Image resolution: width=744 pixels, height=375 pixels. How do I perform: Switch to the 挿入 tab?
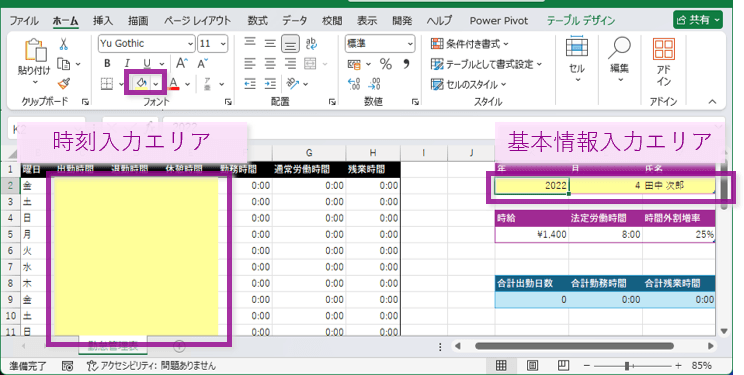point(103,20)
